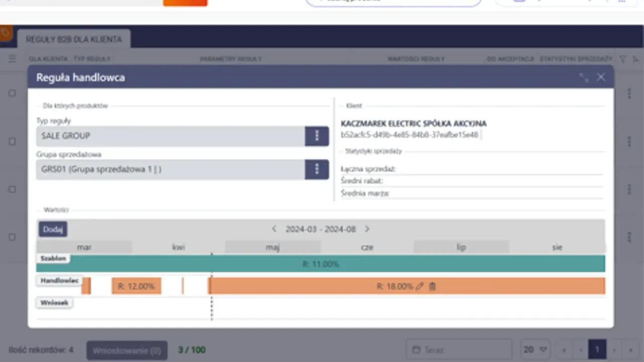
Task: Click the Wniosek row label
Action: (x=54, y=303)
